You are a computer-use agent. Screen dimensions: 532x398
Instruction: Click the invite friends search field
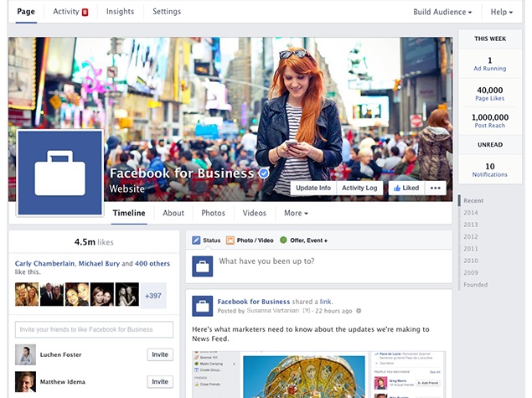point(94,329)
